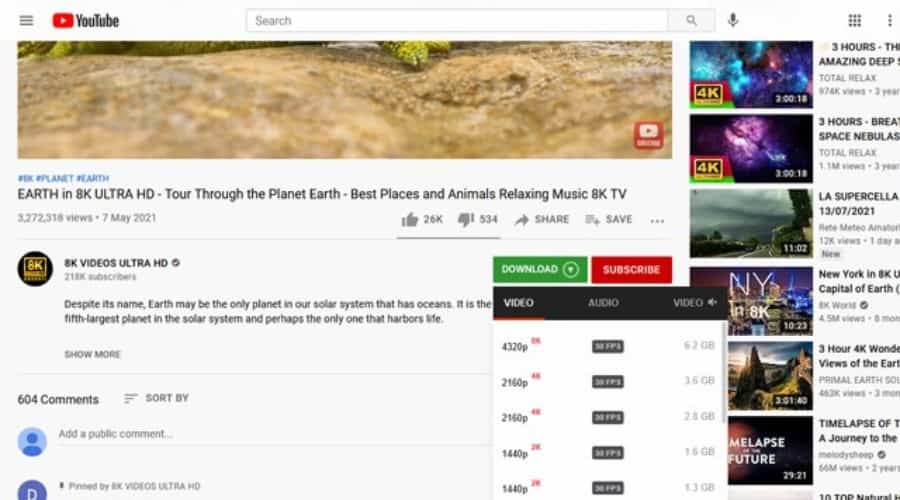Switch to the Video tab in downloader
The image size is (900, 500).
[x=518, y=303]
